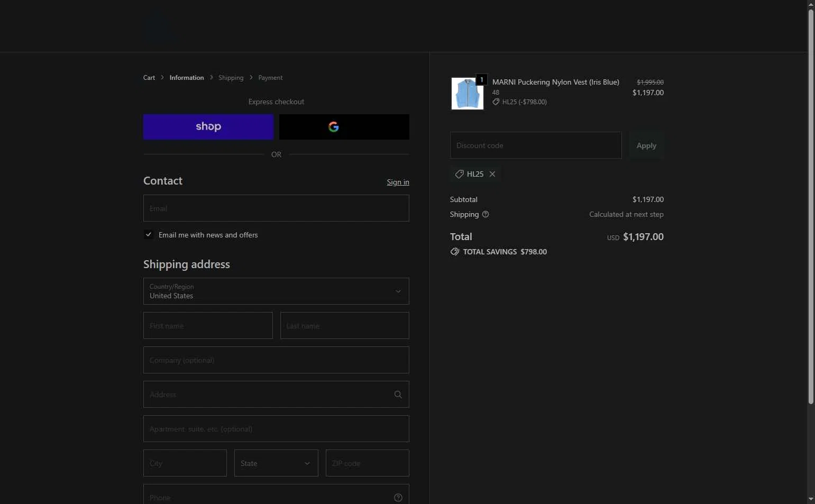Uncheck Email me with news and offers
This screenshot has width=815, height=504.
[149, 235]
